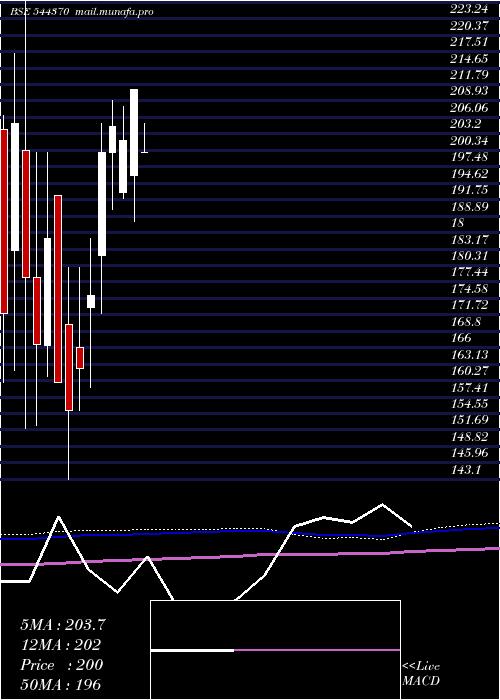Click the 183.17 price axis label
This screenshot has width=500, height=700.
(468, 240)
